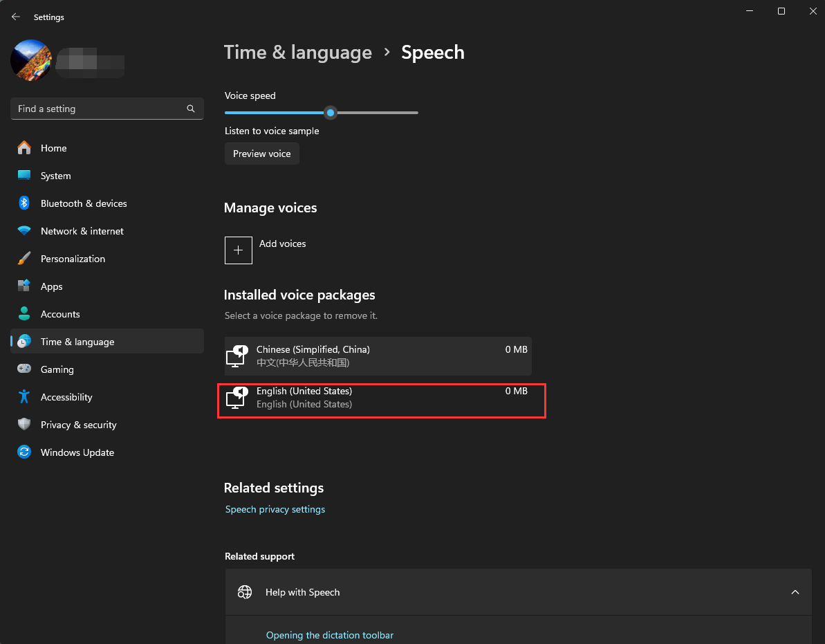
Task: Minimize the Settings window
Action: pyautogui.click(x=750, y=11)
